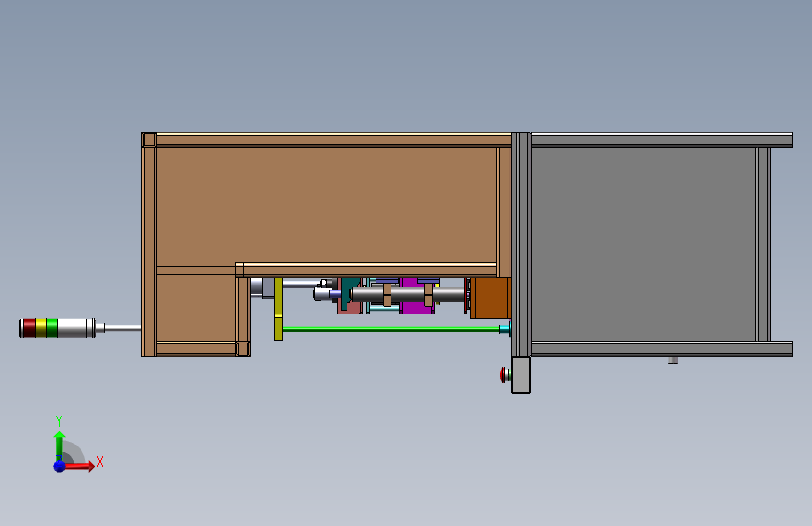Viewport: 812px width, 526px height.
Task: Select the bottom gray frame rail
Action: (x=662, y=348)
